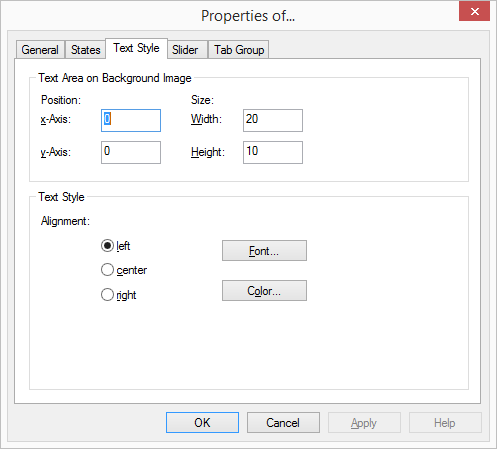Open the States tab
The height and width of the screenshot is (449, 497).
(85, 50)
